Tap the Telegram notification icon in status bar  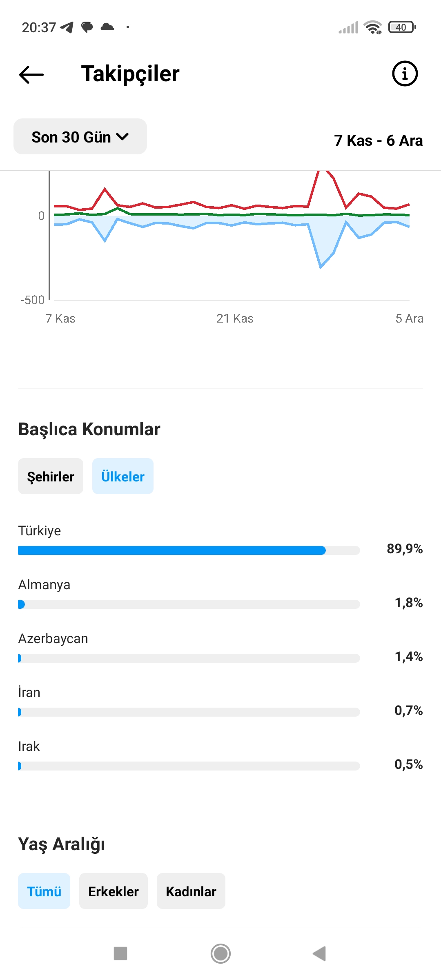(67, 27)
